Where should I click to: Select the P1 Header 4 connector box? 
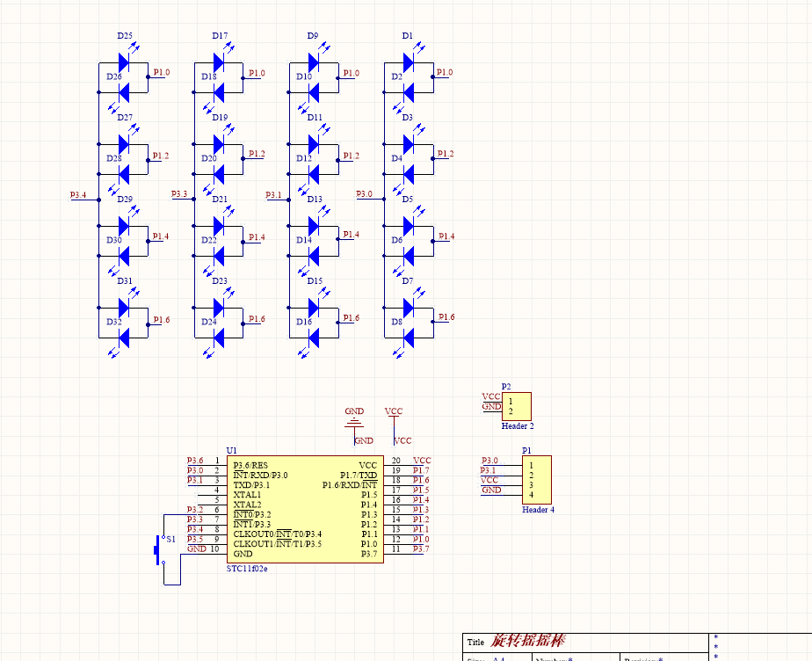coord(536,480)
